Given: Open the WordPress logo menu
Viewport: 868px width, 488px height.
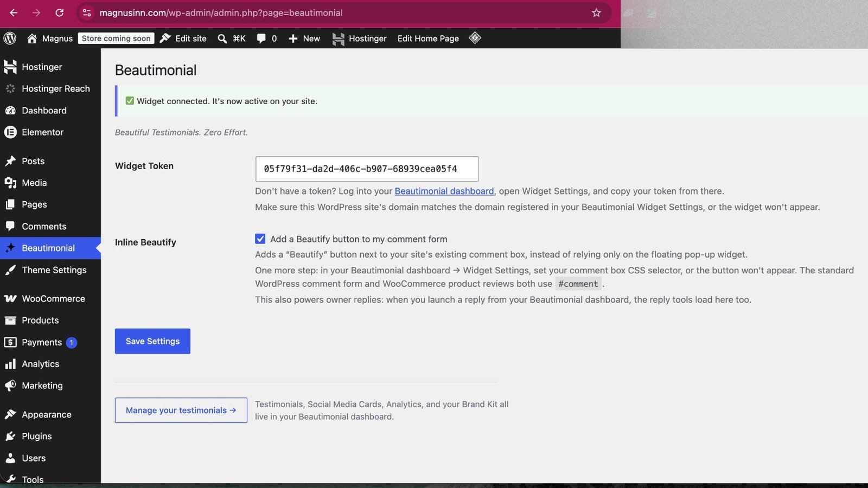Looking at the screenshot, I should click(x=10, y=38).
